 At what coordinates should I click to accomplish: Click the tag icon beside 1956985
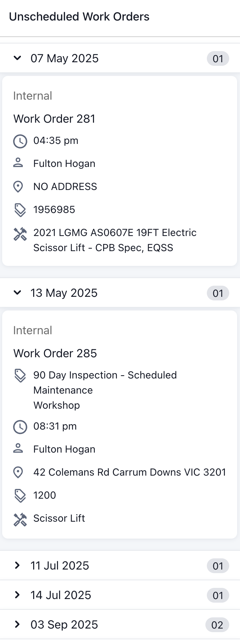click(20, 210)
